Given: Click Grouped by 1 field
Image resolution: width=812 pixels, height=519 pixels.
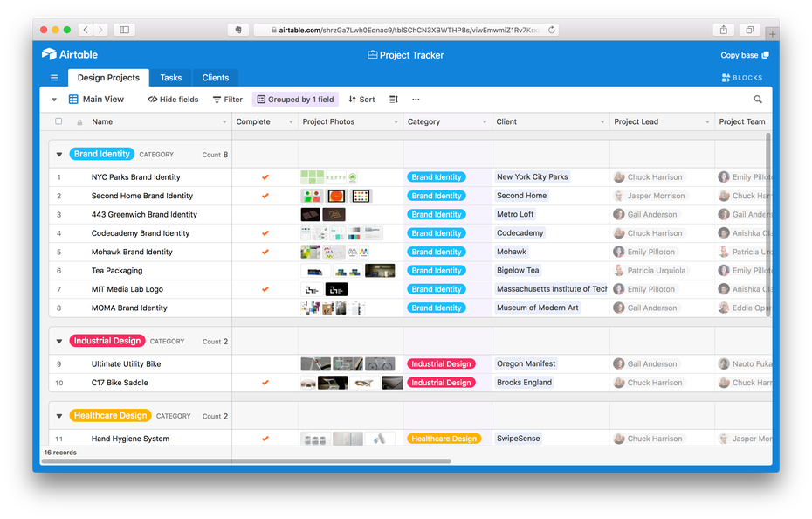Looking at the screenshot, I should coord(295,100).
